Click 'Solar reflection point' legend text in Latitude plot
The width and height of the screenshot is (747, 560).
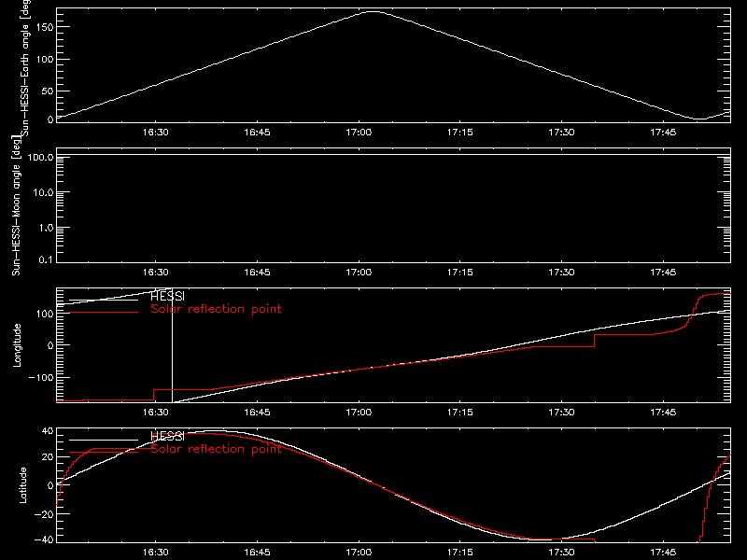tap(216, 449)
